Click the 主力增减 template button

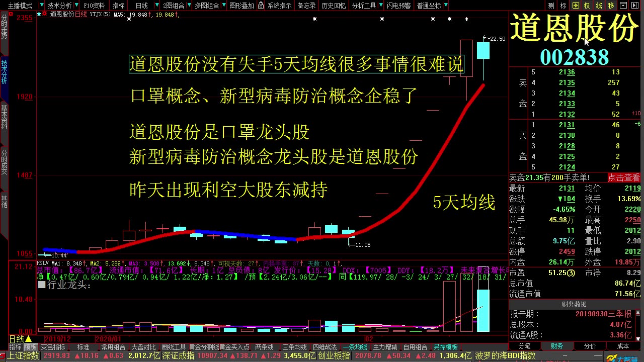click(385, 347)
